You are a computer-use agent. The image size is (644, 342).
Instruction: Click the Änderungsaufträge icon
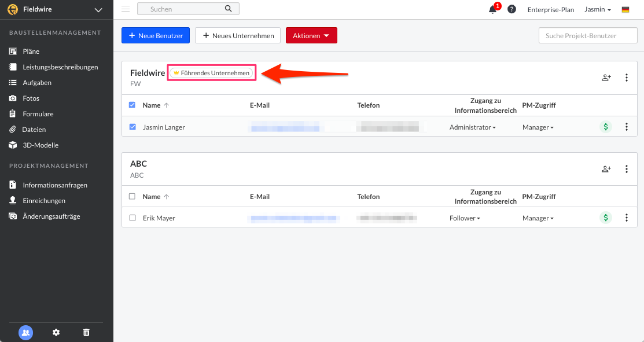point(13,216)
